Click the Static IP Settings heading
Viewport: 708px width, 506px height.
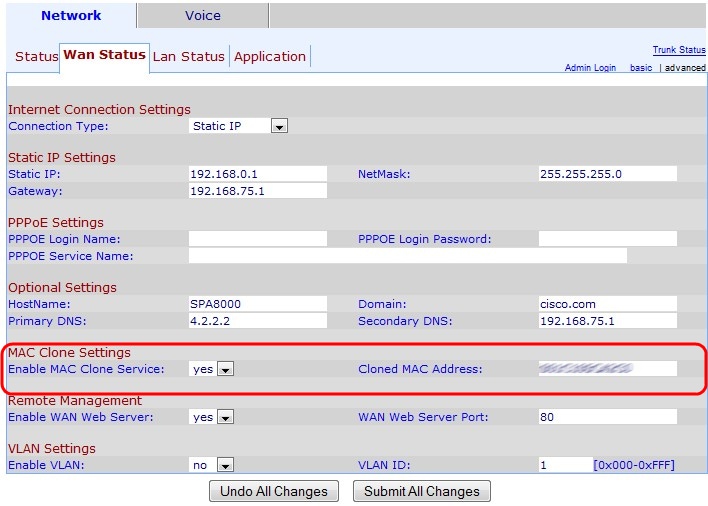click(x=62, y=158)
